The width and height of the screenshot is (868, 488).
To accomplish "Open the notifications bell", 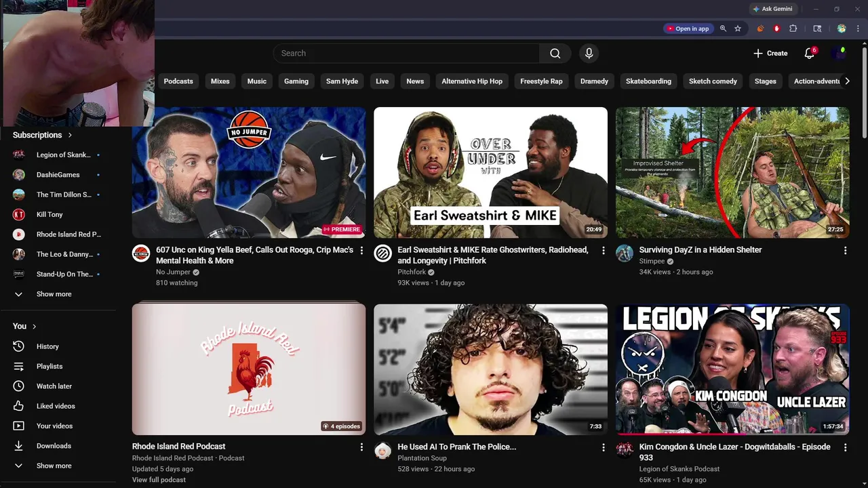I will [809, 54].
